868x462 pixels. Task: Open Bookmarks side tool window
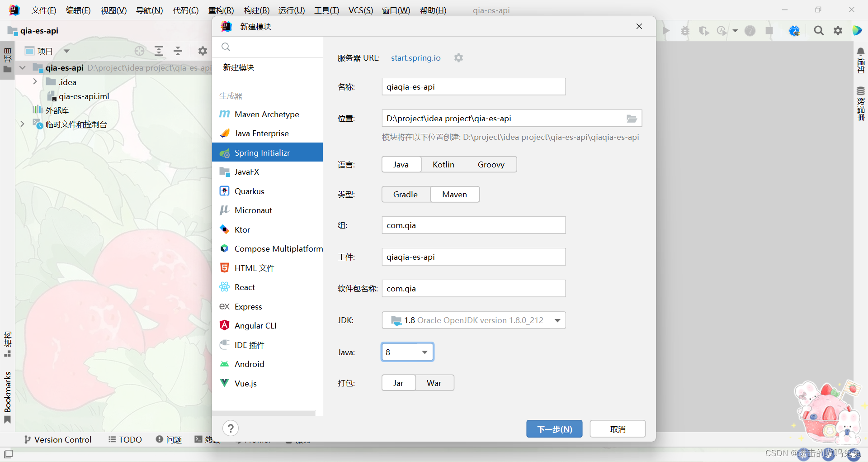click(7, 397)
